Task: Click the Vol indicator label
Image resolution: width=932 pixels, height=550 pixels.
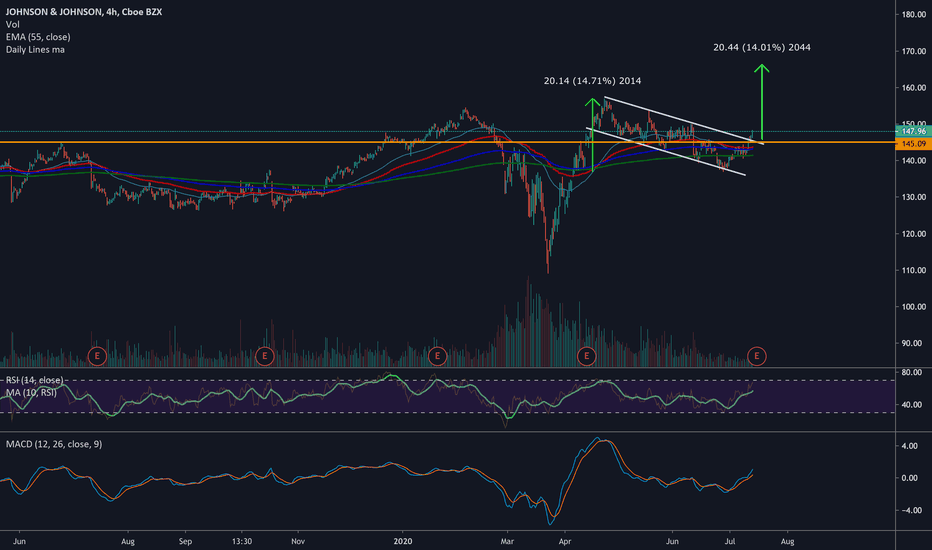Action: pos(12,24)
